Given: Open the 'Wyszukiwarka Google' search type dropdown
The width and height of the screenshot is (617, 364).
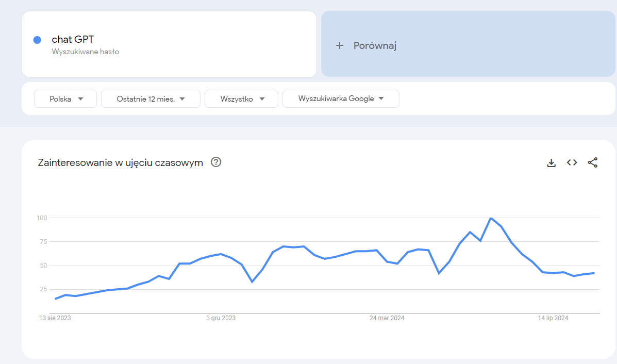Looking at the screenshot, I should (x=341, y=98).
